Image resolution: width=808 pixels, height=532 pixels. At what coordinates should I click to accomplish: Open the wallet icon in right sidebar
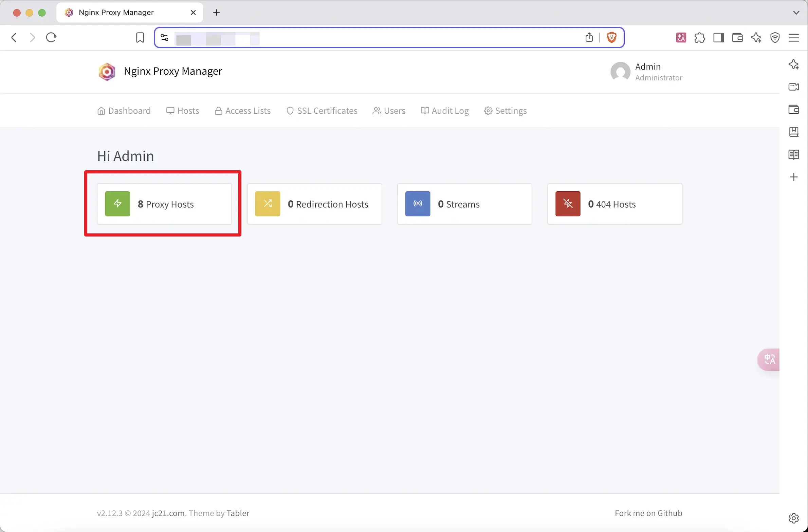pos(794,109)
